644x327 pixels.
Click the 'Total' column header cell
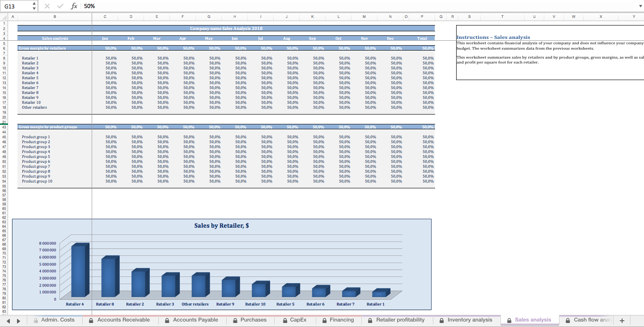click(422, 38)
